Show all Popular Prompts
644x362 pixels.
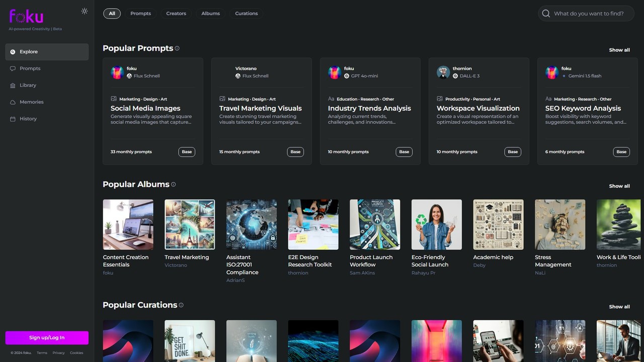click(x=619, y=50)
